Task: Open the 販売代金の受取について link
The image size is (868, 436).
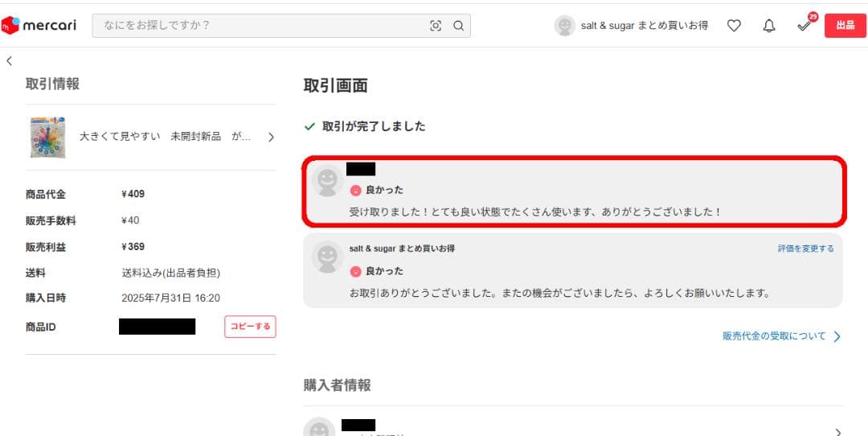Action: [x=774, y=336]
